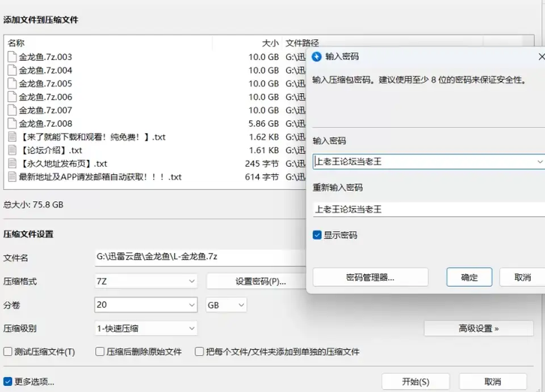The width and height of the screenshot is (545, 392).
Task: Select 【永久地址发布页】.txt file name
Action: point(63,163)
